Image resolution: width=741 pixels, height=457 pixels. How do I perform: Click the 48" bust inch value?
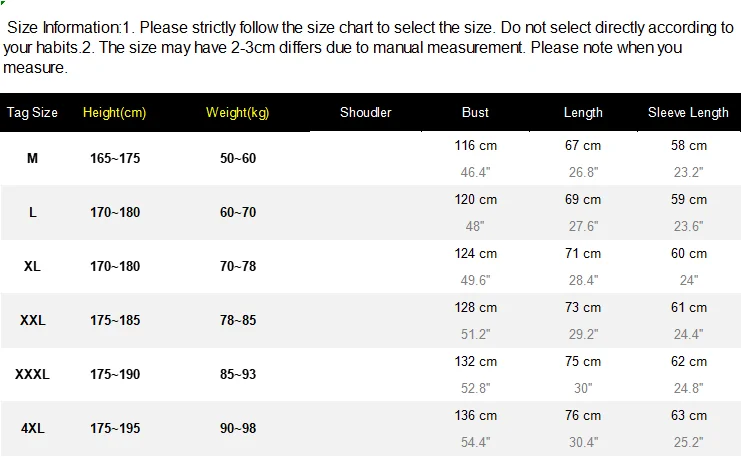pos(475,226)
